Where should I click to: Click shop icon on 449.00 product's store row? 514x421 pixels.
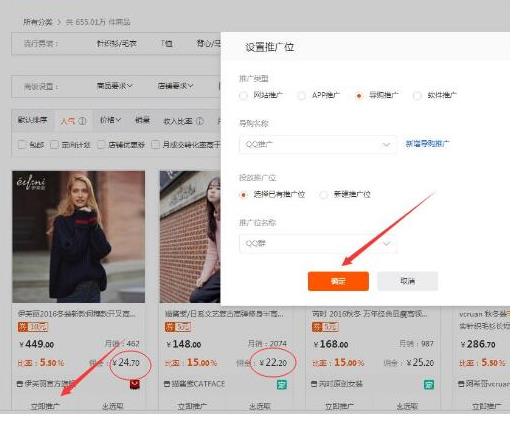(x=20, y=384)
